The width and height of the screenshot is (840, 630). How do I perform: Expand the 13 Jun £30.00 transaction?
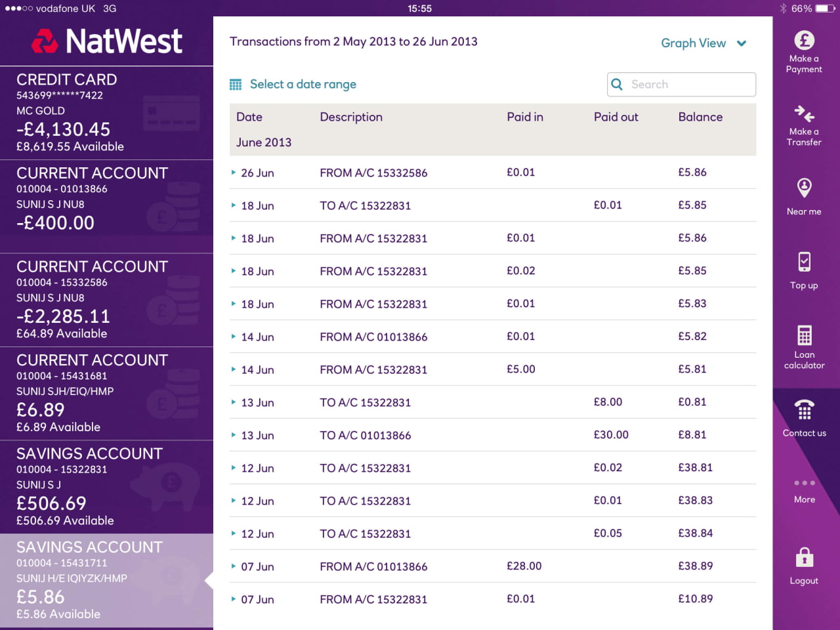point(233,434)
